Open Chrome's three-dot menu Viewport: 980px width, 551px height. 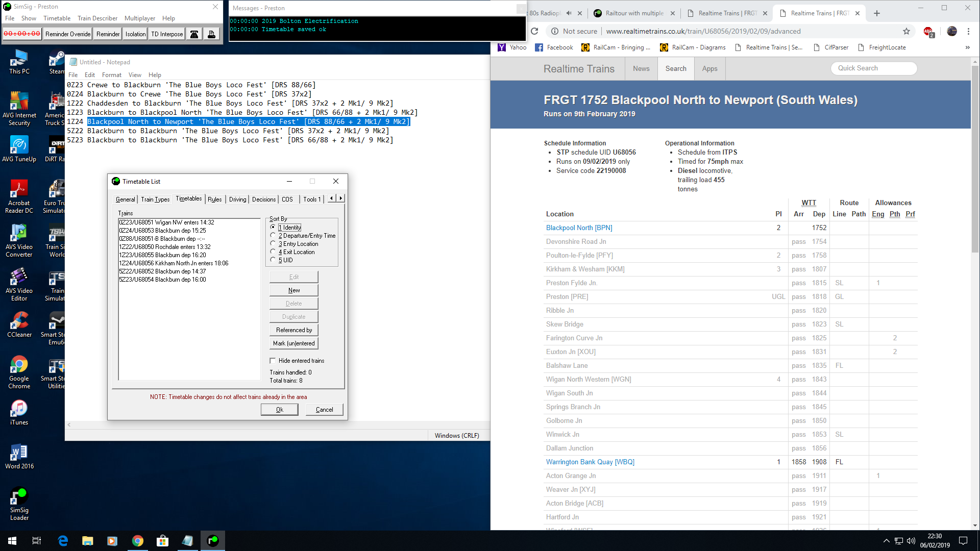[x=968, y=31]
